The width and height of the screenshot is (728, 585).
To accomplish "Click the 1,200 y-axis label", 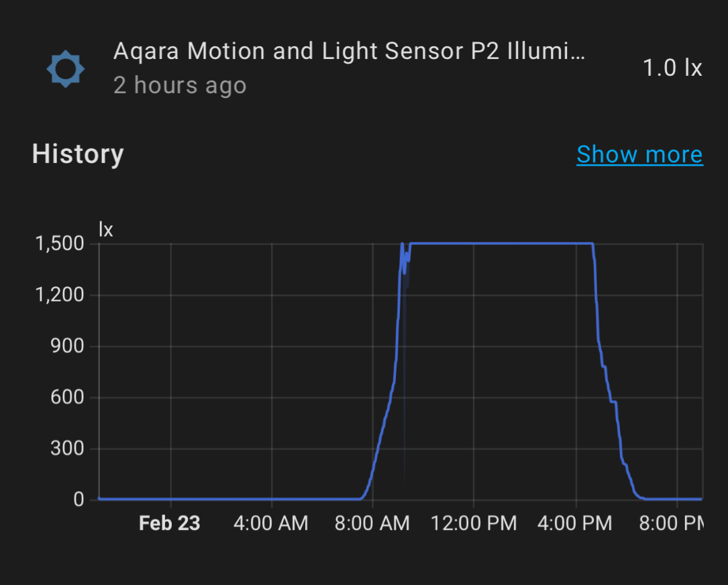I will [60, 295].
